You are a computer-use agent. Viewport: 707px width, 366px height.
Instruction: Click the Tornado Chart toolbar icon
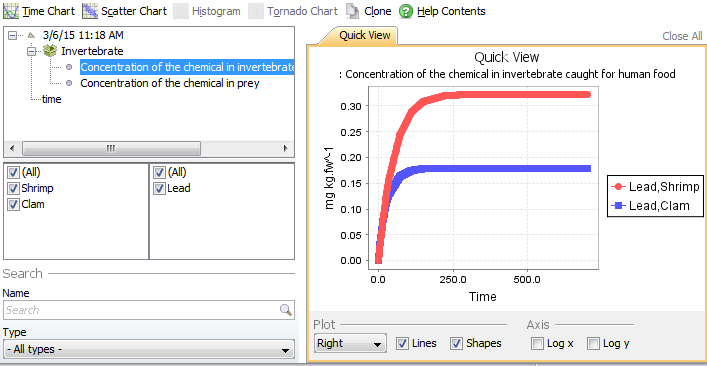[x=256, y=11]
